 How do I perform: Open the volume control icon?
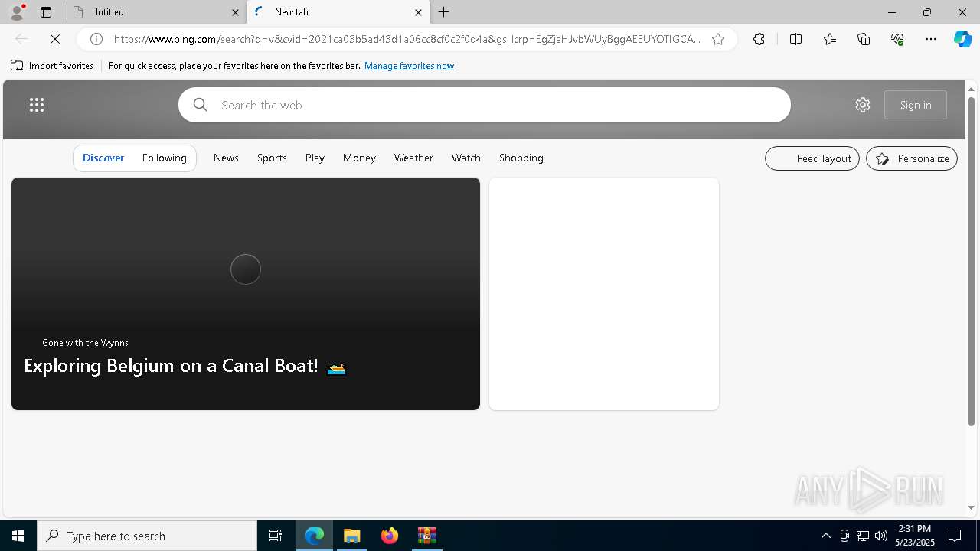pyautogui.click(x=881, y=536)
